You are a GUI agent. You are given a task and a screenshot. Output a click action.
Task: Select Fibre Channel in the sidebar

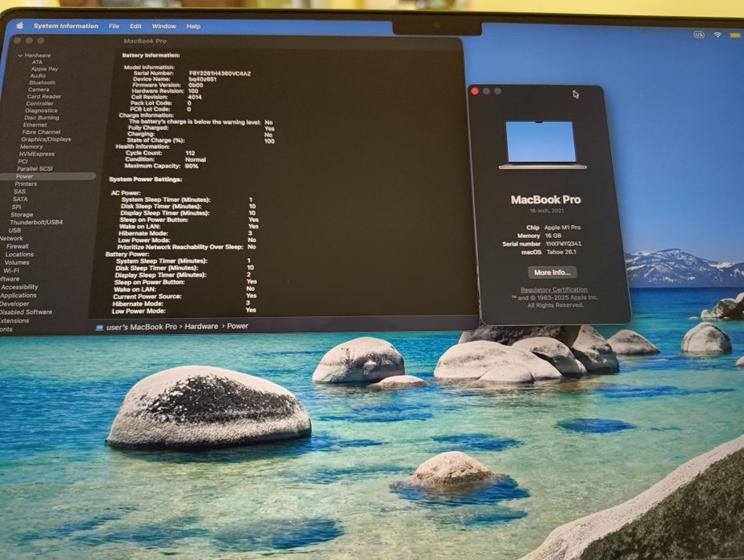42,132
